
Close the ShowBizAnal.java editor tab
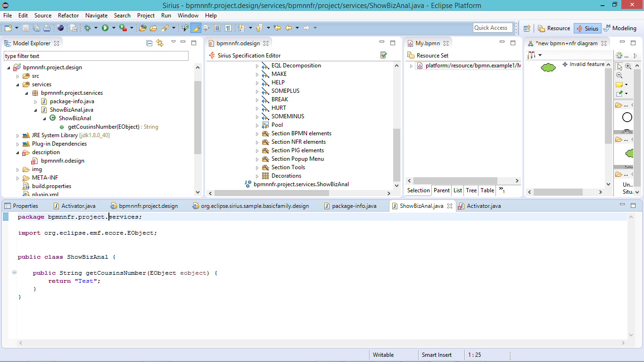tap(450, 206)
